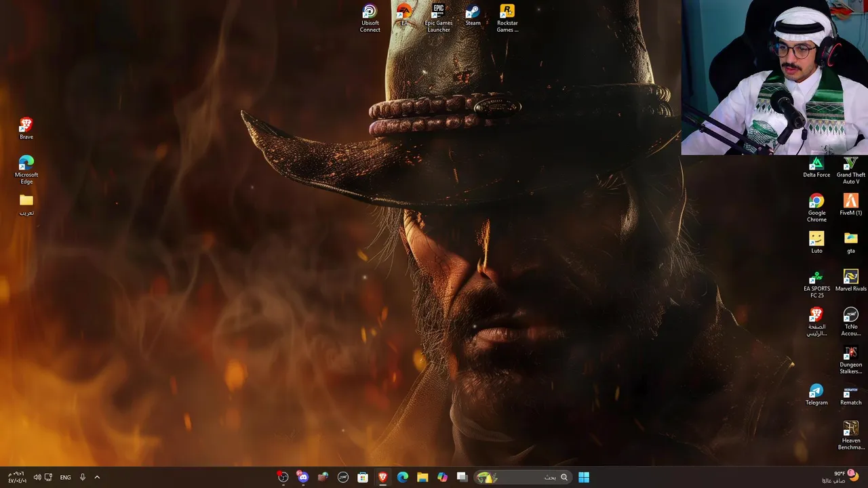Select Grand Theft Auto V shortcut

pos(850,170)
